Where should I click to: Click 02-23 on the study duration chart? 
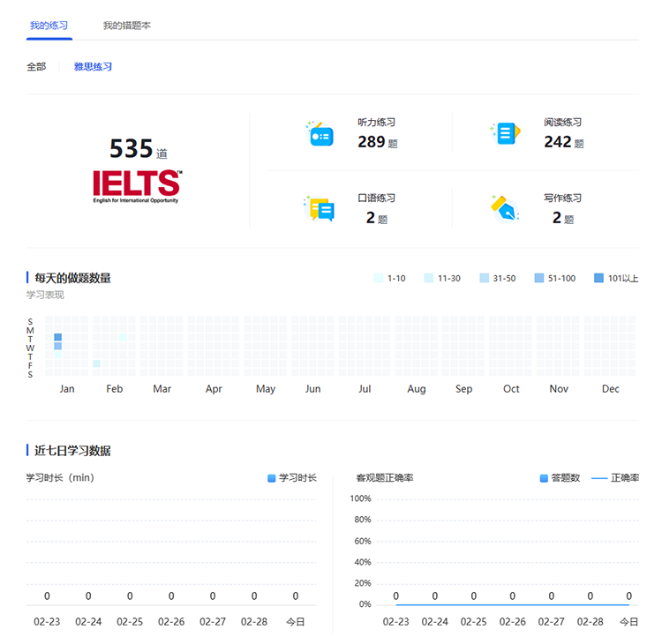point(47,622)
